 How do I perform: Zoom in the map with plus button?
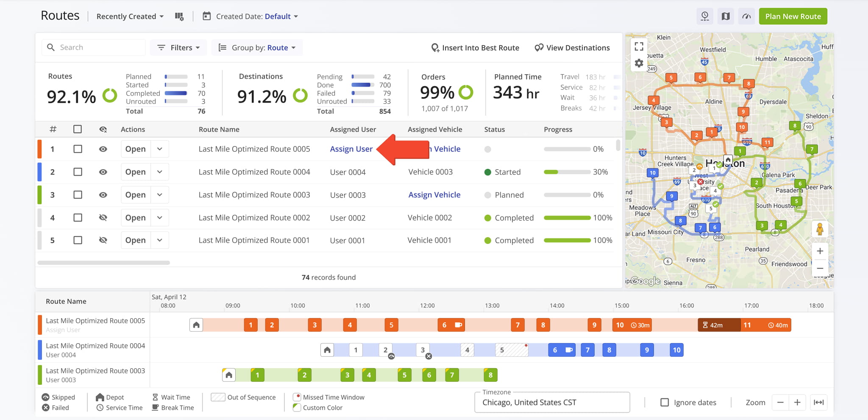point(820,251)
